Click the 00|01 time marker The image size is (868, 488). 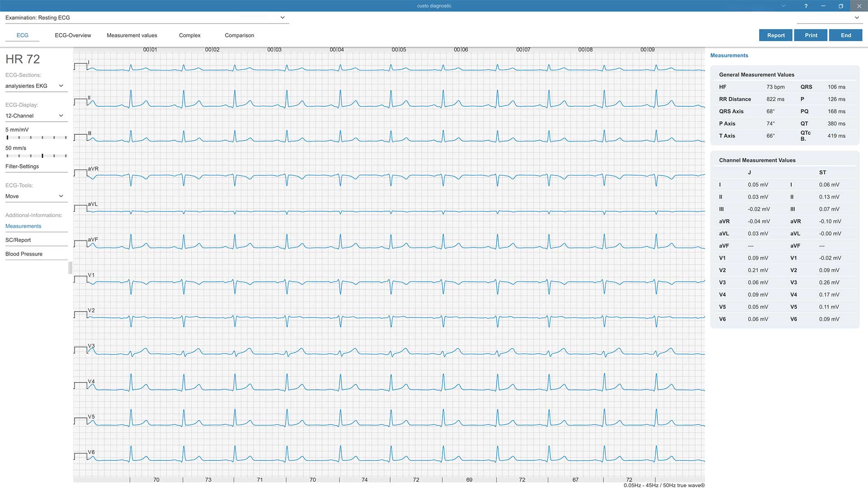tap(150, 50)
